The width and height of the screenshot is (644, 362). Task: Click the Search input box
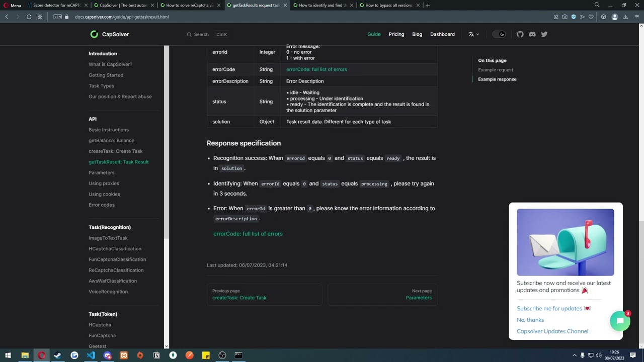coord(207,34)
